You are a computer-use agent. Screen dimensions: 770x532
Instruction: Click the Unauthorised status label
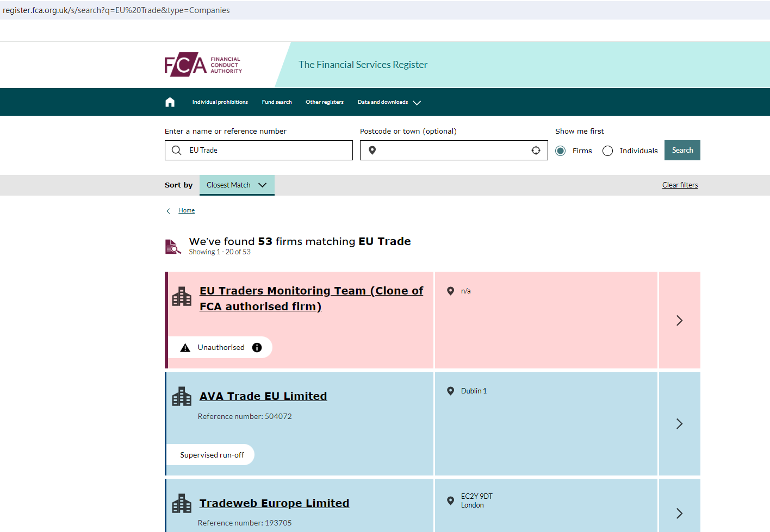coord(221,348)
